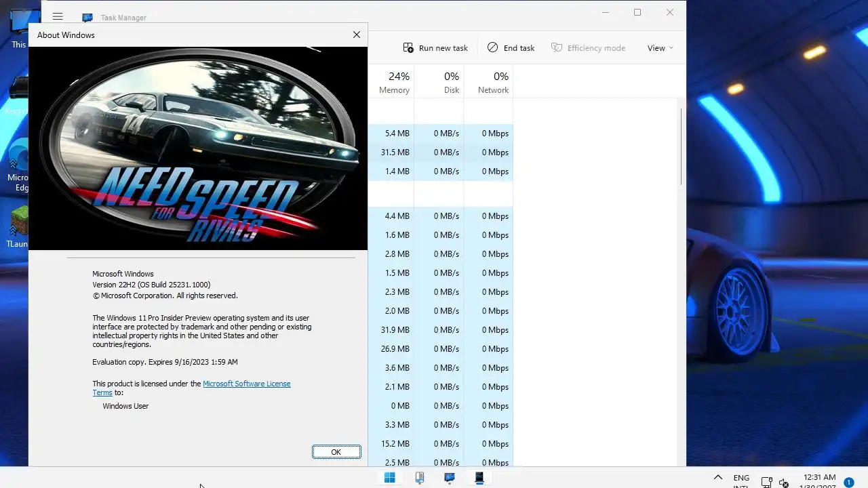Select the Version 22H2 OS Build text
Viewport: 868px width, 488px height.
(x=151, y=285)
